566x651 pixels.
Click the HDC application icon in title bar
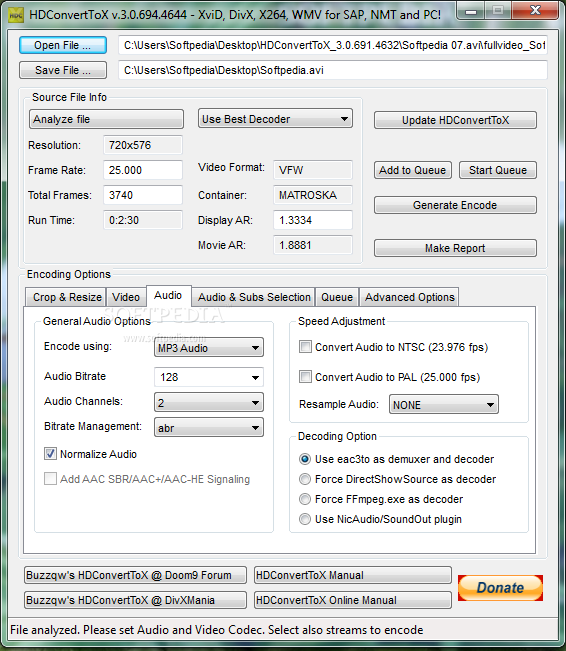(16, 16)
